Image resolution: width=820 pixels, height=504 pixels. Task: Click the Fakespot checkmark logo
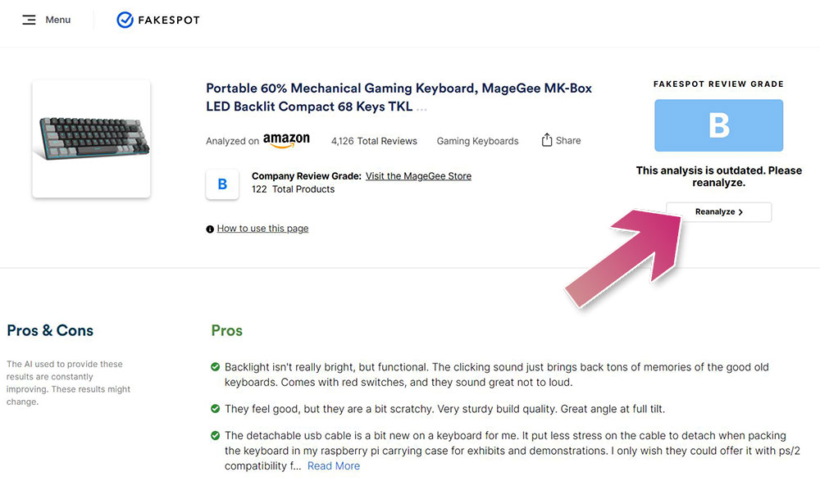tap(125, 20)
